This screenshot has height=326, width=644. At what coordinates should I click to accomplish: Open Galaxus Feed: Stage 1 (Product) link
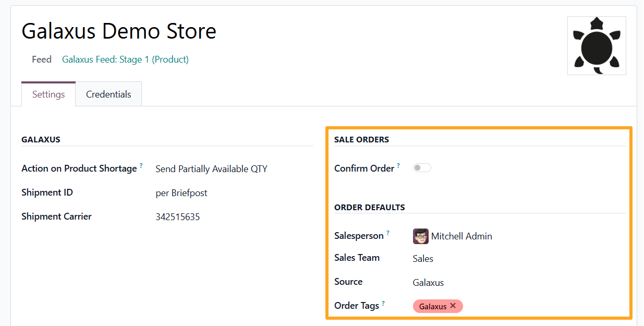pyautogui.click(x=125, y=59)
